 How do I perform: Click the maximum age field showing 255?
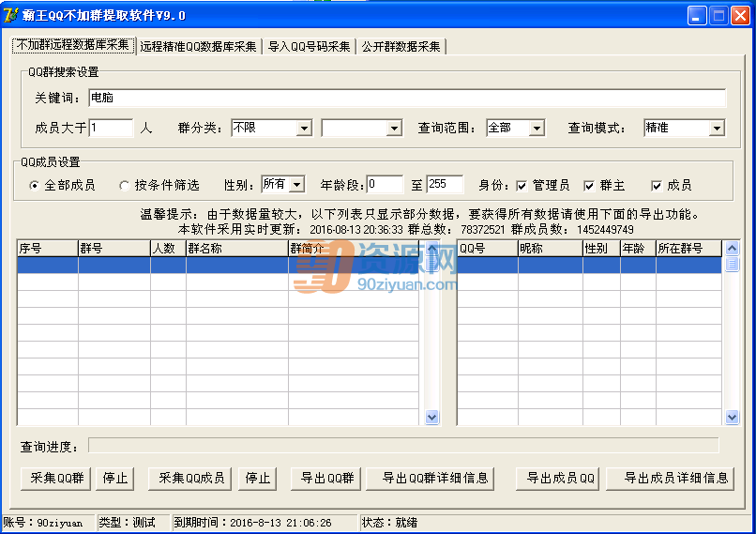pyautogui.click(x=445, y=184)
